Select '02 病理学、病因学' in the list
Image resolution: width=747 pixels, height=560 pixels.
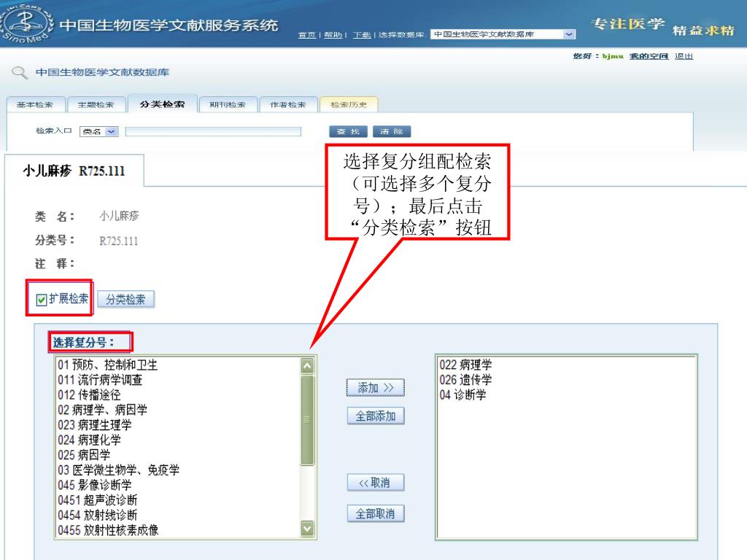179,410
